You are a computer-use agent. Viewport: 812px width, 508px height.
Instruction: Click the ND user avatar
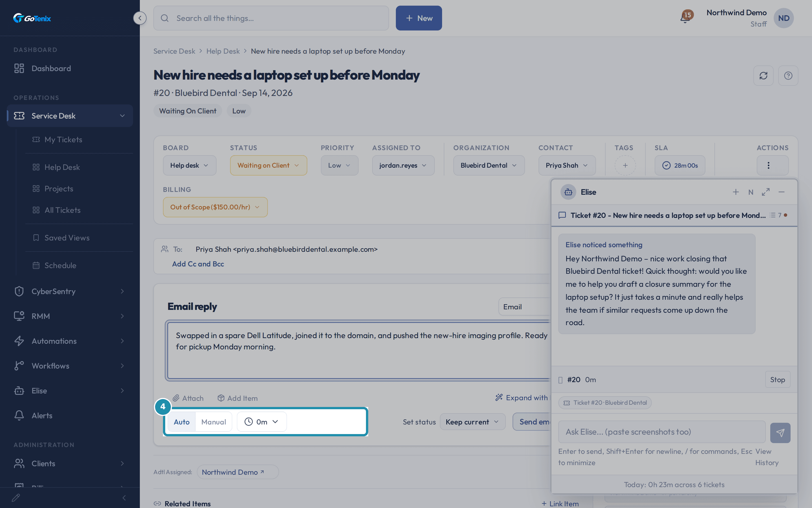[784, 18]
